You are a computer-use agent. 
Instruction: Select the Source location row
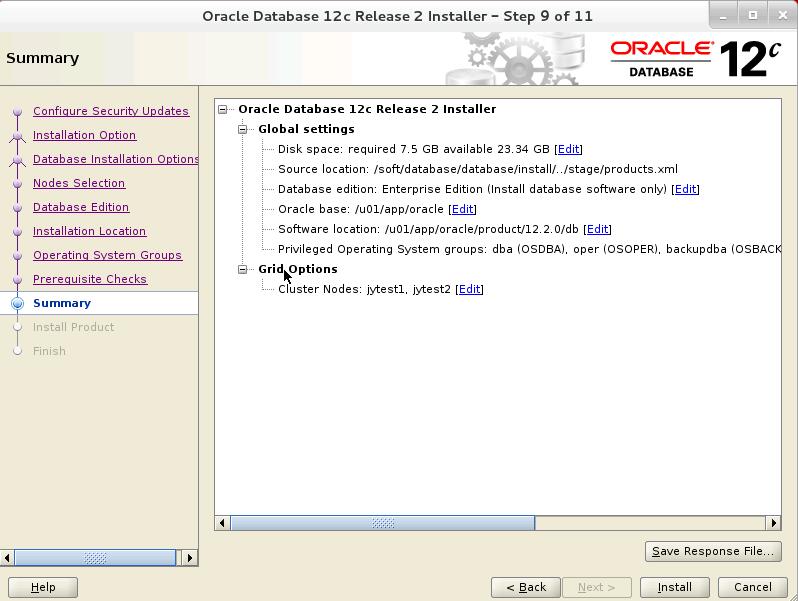click(478, 169)
